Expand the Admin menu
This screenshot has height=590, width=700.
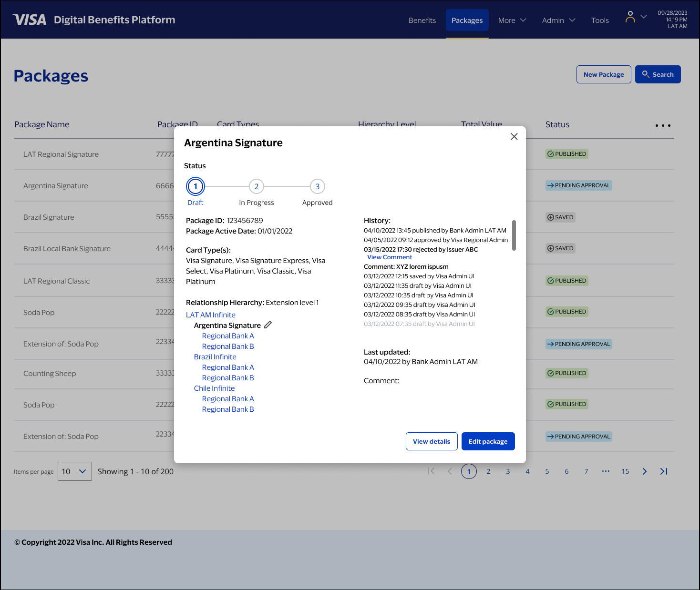(x=558, y=20)
